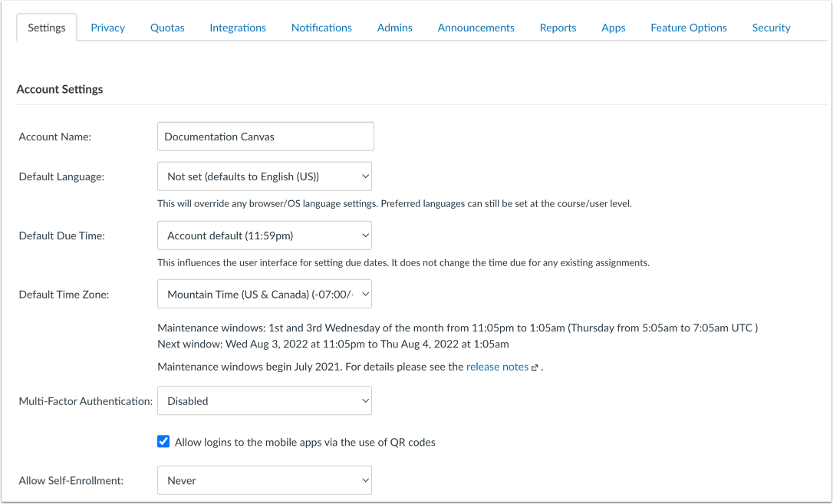
Task: Open the Quotas tab
Action: (167, 28)
